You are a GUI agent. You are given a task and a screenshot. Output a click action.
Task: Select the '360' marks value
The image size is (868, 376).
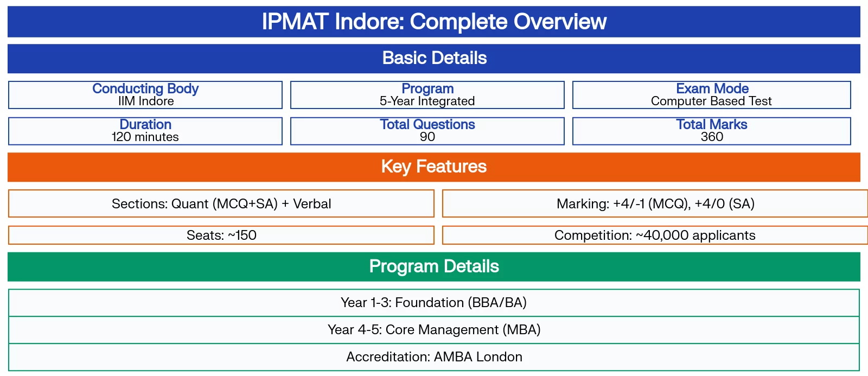(712, 137)
